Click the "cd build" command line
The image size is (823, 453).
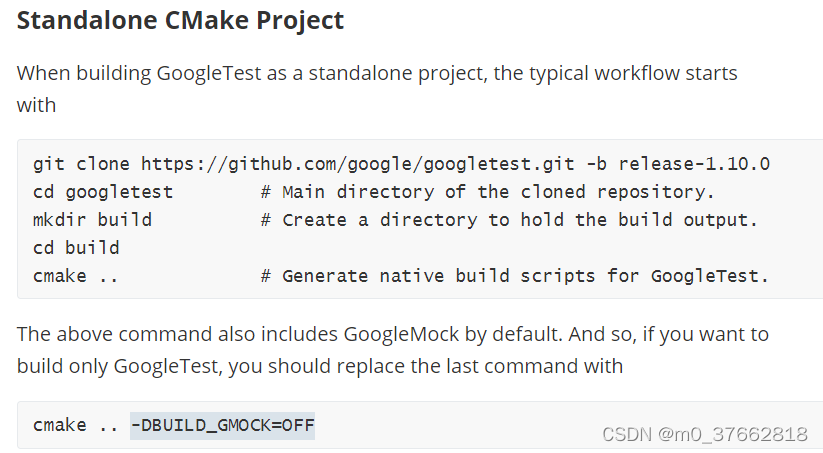[76, 247]
